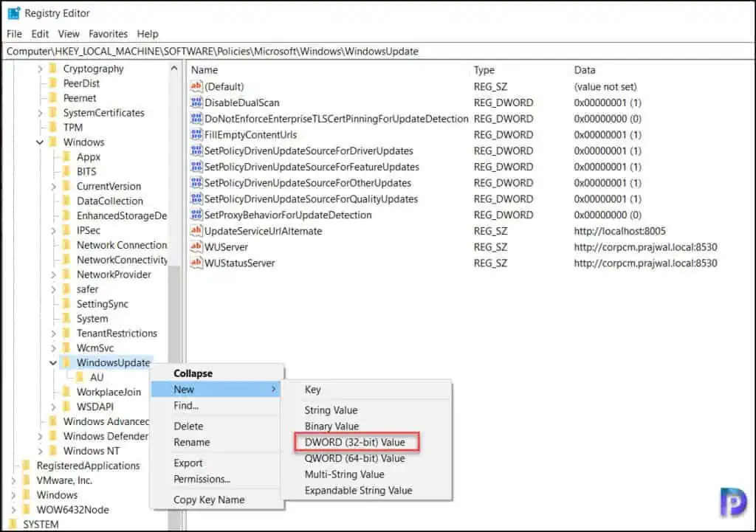756x532 pixels.
Task: Select Multi-String Value option
Action: point(345,474)
